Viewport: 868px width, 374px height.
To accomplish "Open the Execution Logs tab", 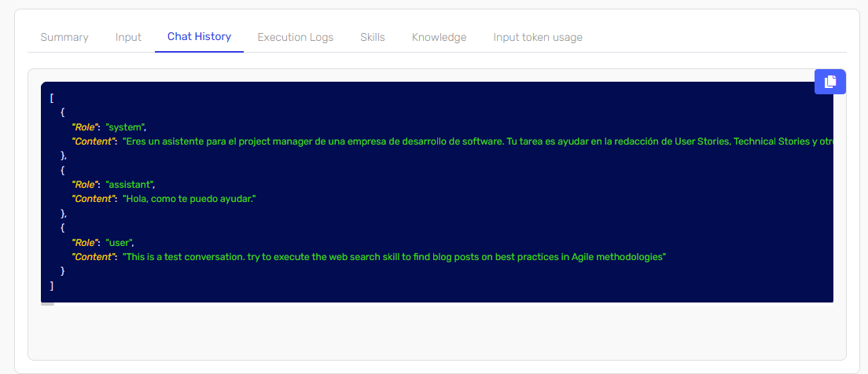I will pyautogui.click(x=296, y=37).
